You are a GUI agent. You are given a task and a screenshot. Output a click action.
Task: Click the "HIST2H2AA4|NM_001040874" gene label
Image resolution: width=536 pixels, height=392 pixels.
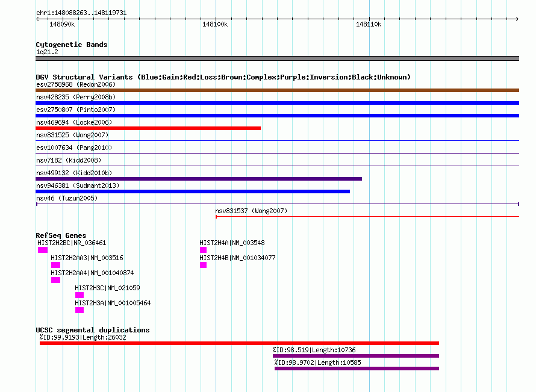point(92,273)
